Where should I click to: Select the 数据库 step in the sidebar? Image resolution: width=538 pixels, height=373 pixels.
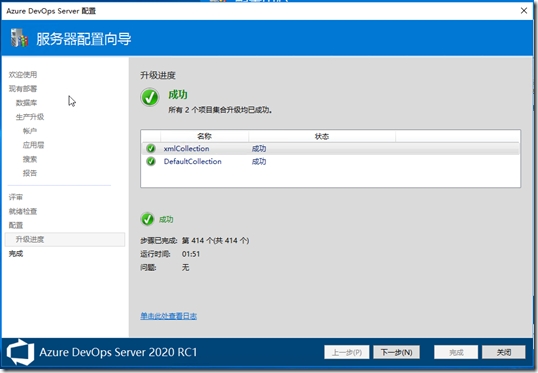pyautogui.click(x=26, y=103)
